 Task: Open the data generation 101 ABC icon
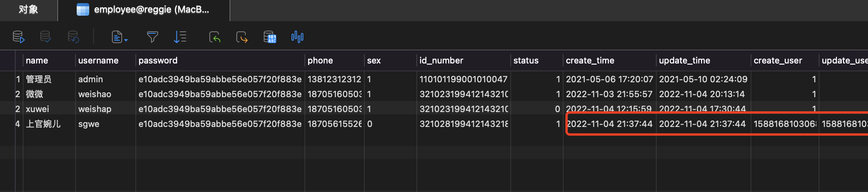[270, 37]
